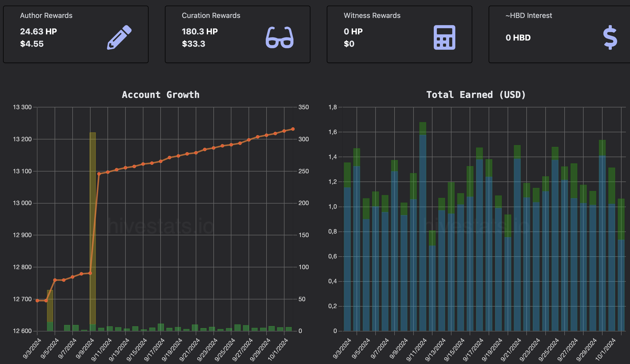This screenshot has height=364, width=630.
Task: Click the glasses icon in Curation Rewards
Action: click(280, 37)
